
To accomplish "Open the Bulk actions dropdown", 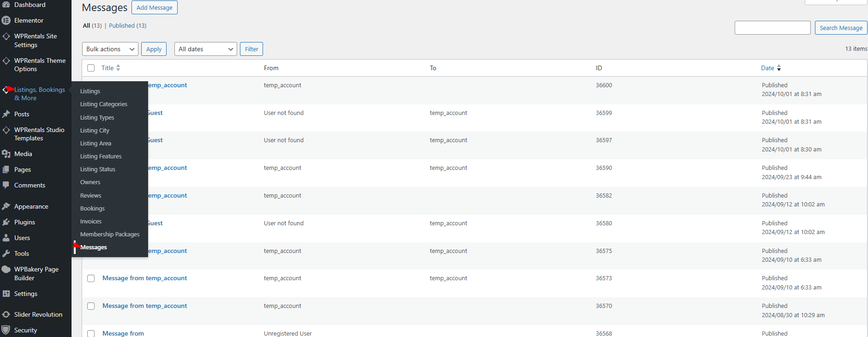I will coord(110,49).
